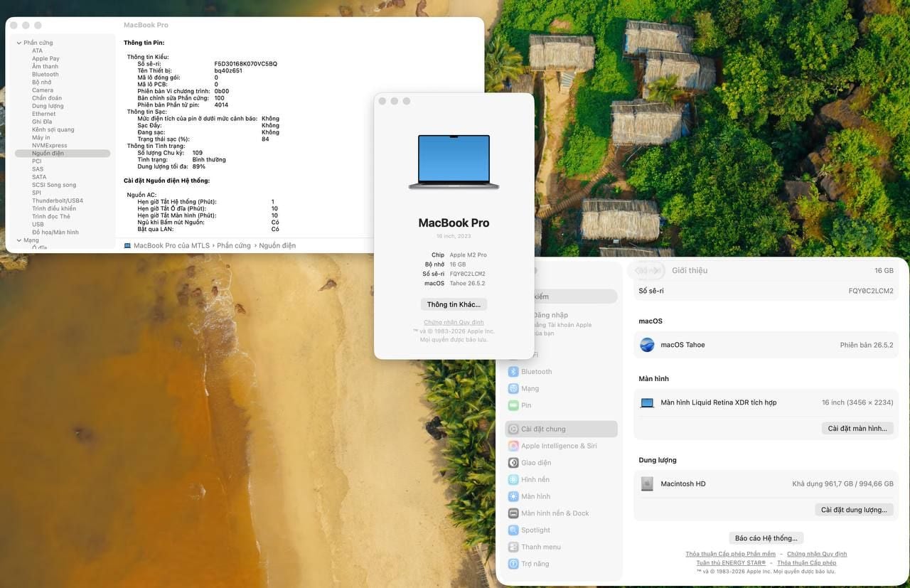Open the Màn hình nền & Dock icon
Image resolution: width=910 pixels, height=588 pixels.
(x=513, y=513)
